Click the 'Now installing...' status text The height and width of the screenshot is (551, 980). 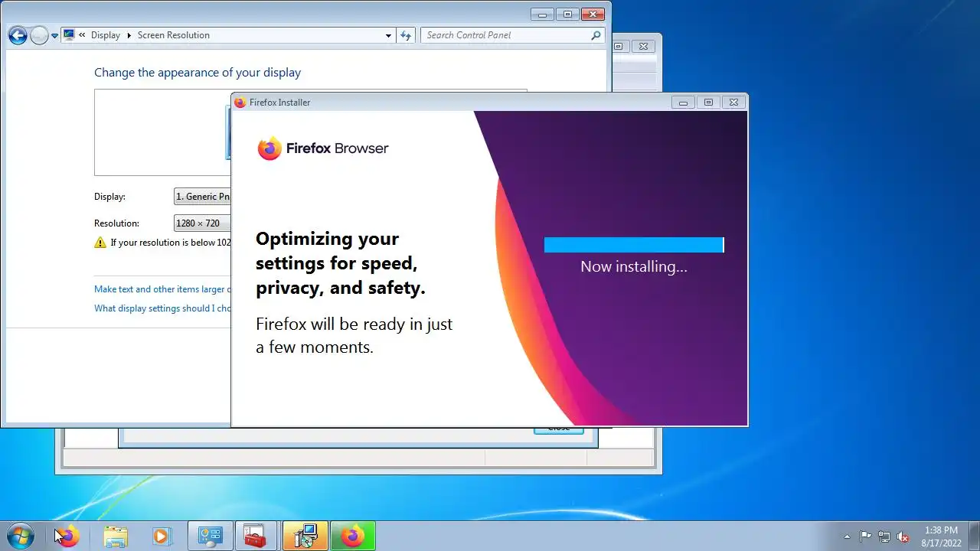pos(634,266)
